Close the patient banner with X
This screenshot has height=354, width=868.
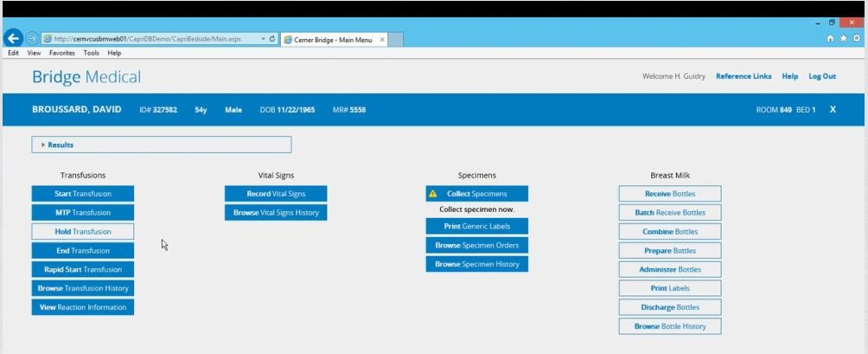tap(833, 109)
